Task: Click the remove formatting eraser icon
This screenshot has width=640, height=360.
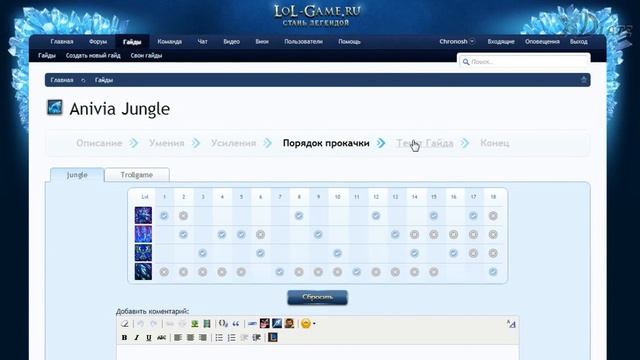Action: pyautogui.click(x=125, y=324)
